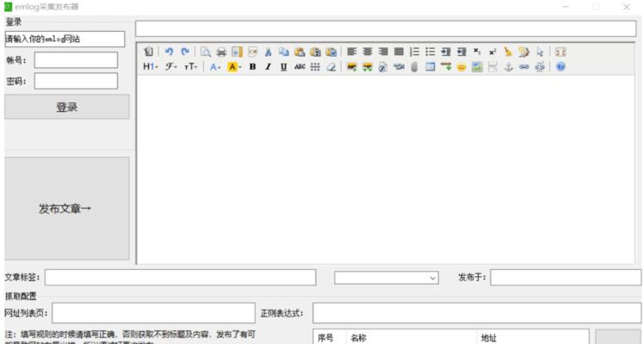Insert an anchor
Image resolution: width=644 pixels, height=344 pixels.
tap(509, 66)
